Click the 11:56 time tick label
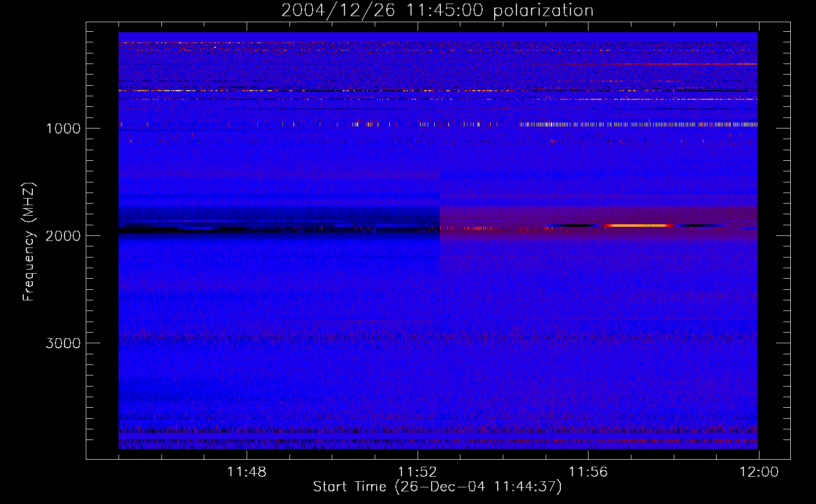Viewport: 816px width, 504px height. click(588, 472)
